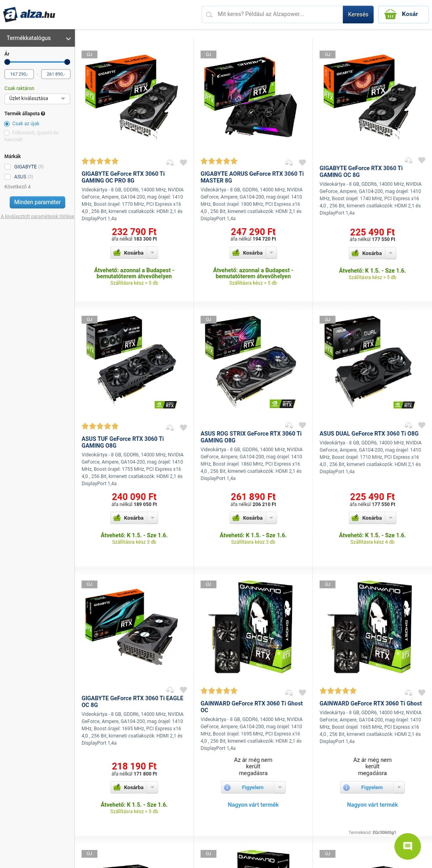Click the alza.hu logo
The image size is (432, 868).
tap(29, 14)
